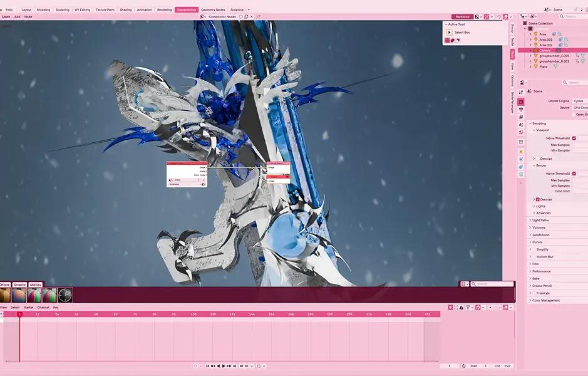Image resolution: width=588 pixels, height=376 pixels.
Task: Open the Channel menu in timeline
Action: (x=43, y=307)
